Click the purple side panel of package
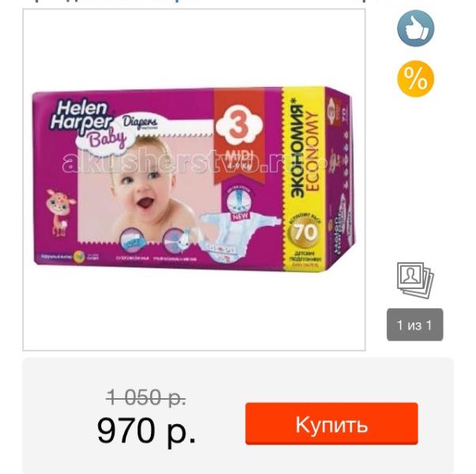Screen dimensions: 476x474 coord(340,179)
